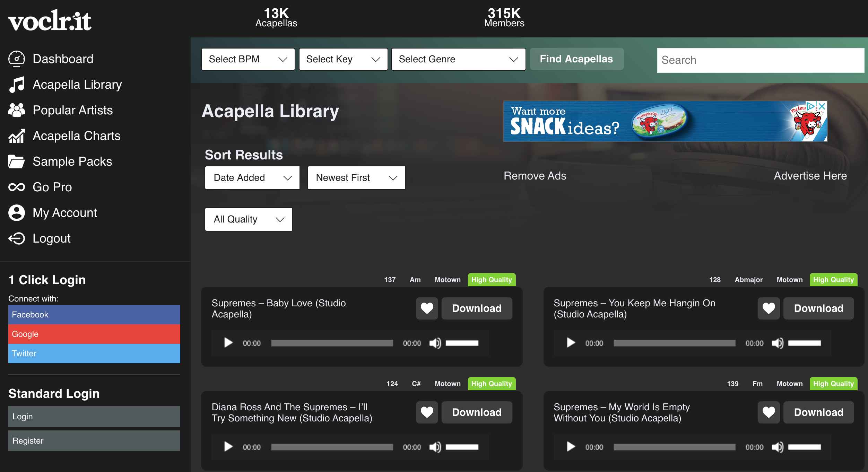Favorite Baby Love with the heart icon
The width and height of the screenshot is (868, 472).
427,308
